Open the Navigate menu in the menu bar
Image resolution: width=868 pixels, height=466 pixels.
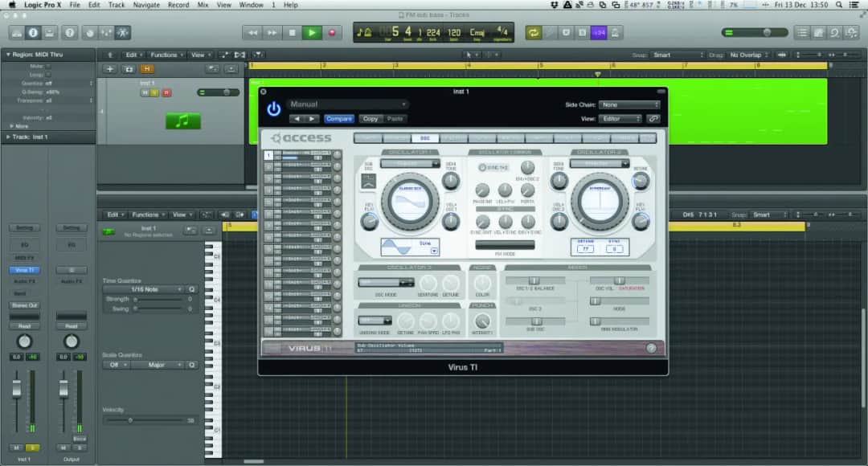click(145, 5)
